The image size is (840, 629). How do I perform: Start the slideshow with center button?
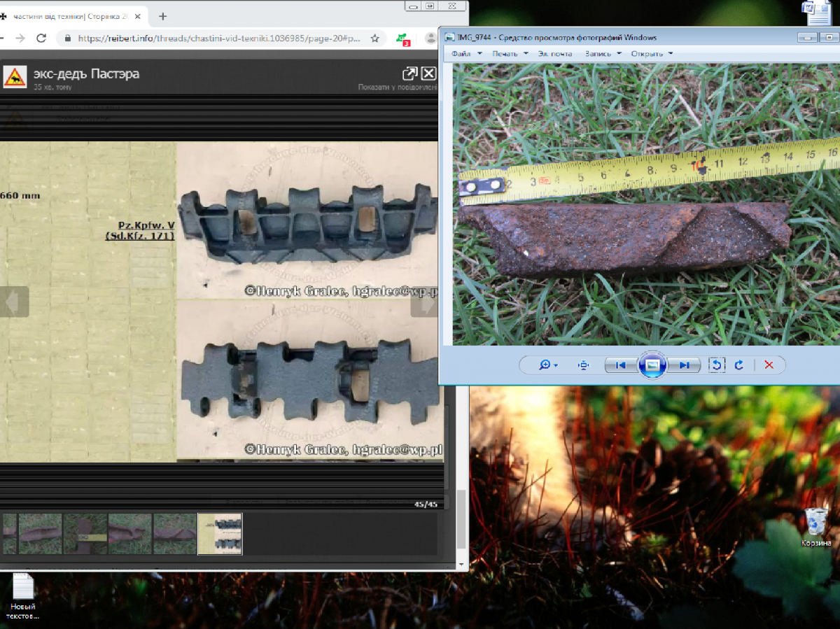click(652, 365)
